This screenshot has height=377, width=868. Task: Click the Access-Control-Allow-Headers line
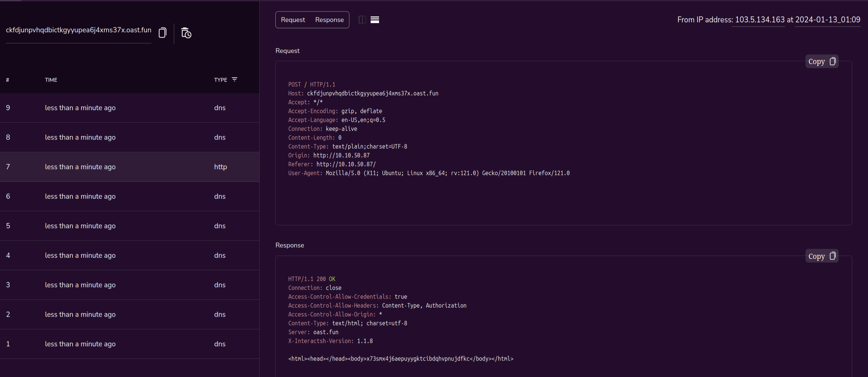[377, 306]
